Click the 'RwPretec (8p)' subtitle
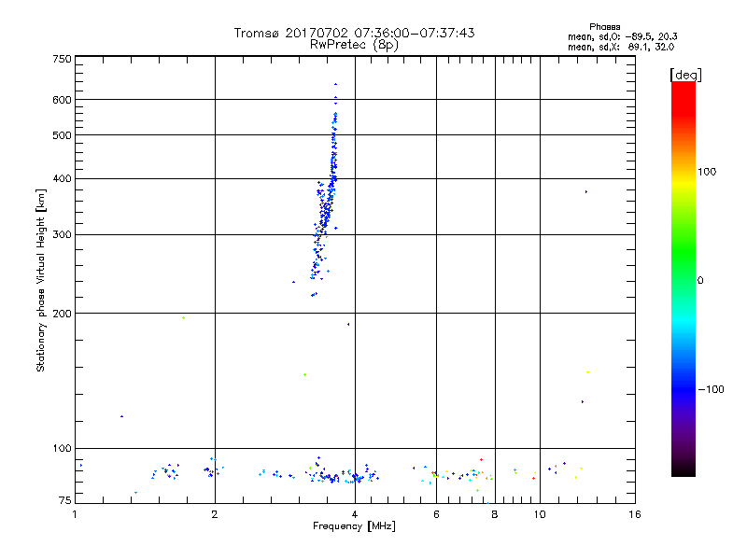 click(x=354, y=45)
